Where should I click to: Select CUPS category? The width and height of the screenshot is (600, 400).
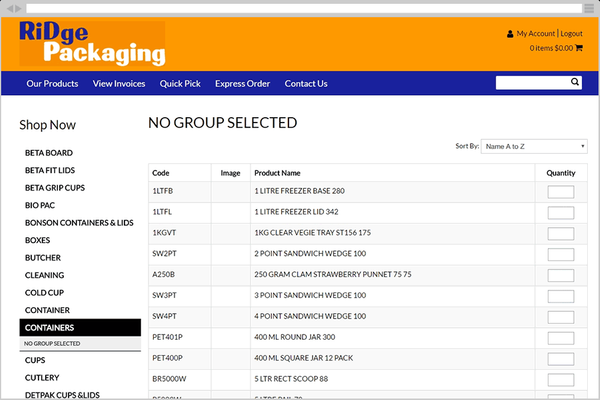coord(35,360)
